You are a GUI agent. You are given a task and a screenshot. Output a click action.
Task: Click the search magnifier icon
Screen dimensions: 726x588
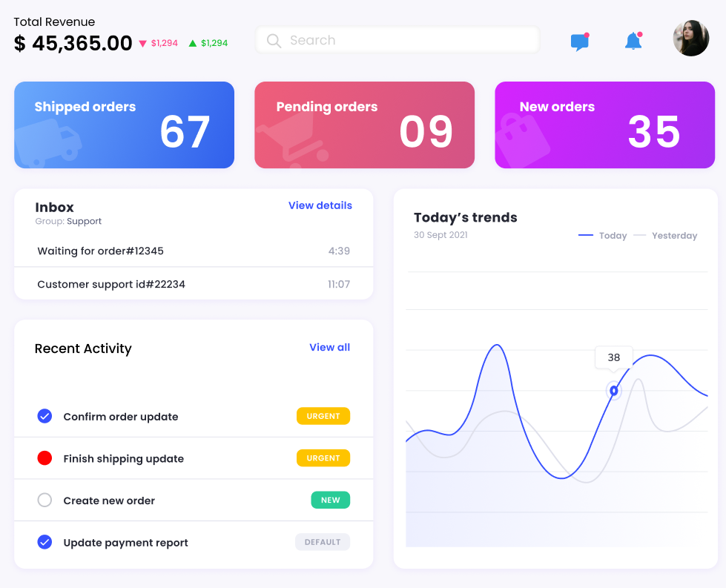click(274, 41)
